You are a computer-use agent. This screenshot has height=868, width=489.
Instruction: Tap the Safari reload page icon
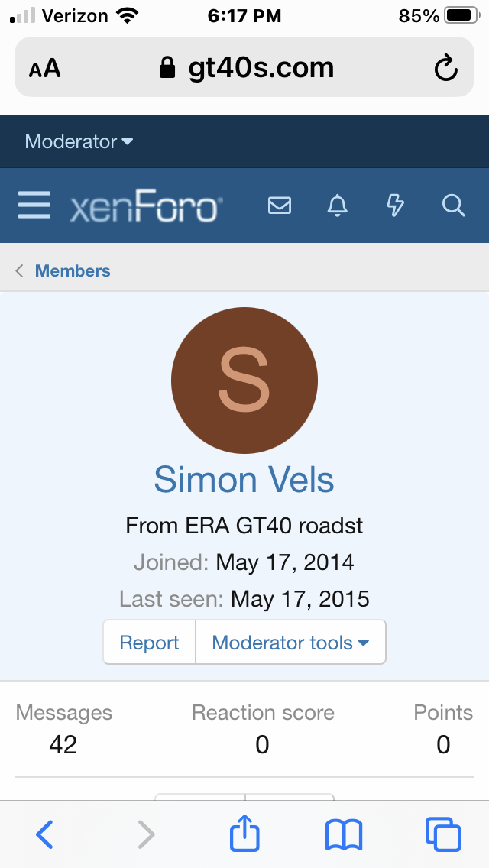click(445, 68)
